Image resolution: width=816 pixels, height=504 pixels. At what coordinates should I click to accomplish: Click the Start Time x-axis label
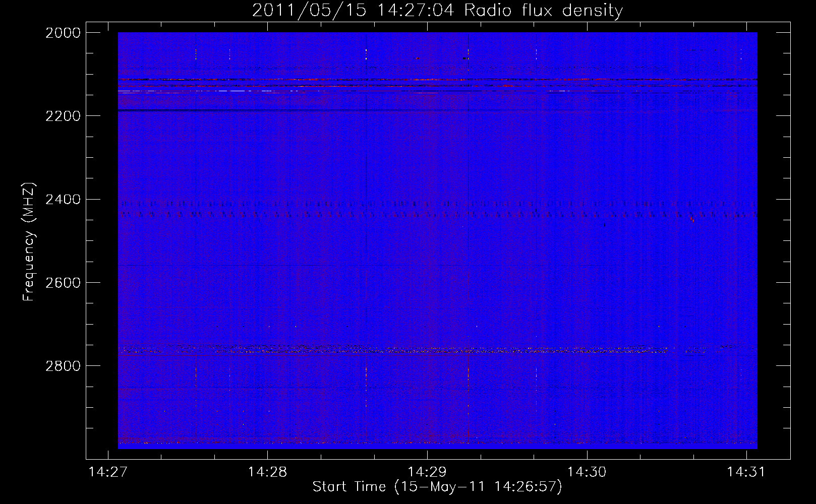coord(437,487)
